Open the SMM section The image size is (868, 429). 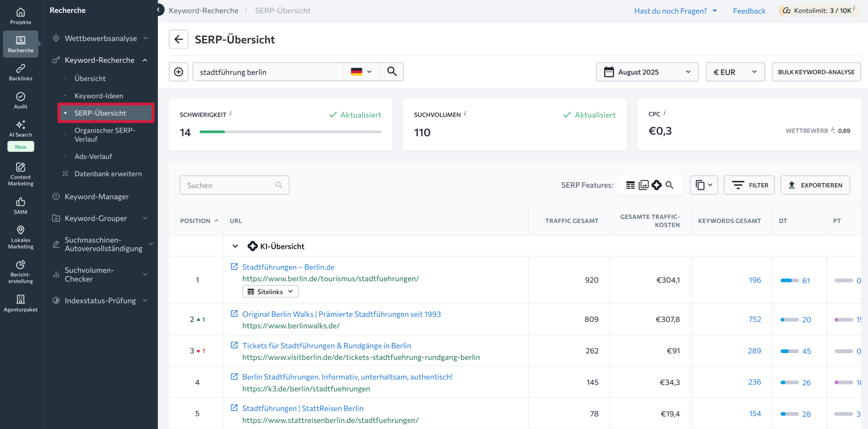pyautogui.click(x=21, y=206)
